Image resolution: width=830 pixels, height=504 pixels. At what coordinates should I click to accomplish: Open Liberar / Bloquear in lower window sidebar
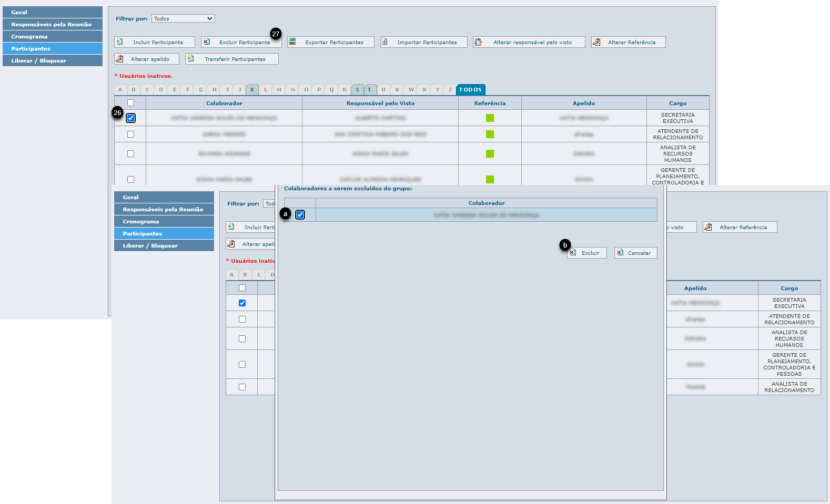point(164,245)
